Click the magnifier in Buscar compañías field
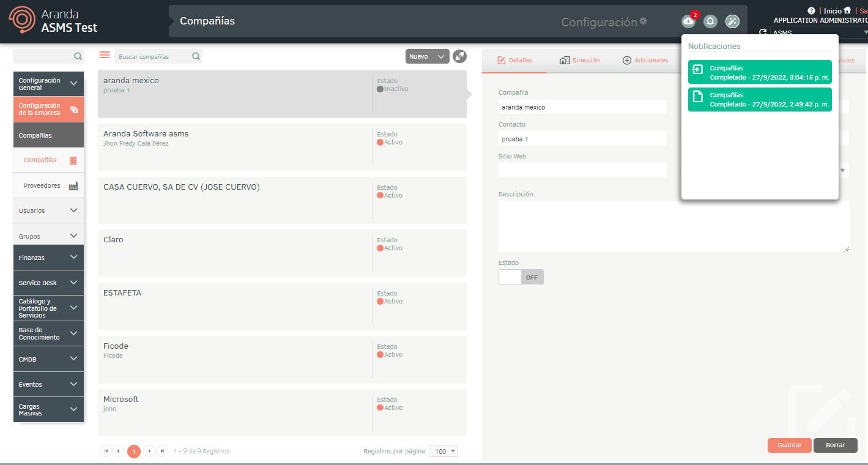This screenshot has width=868, height=465. 196,56
